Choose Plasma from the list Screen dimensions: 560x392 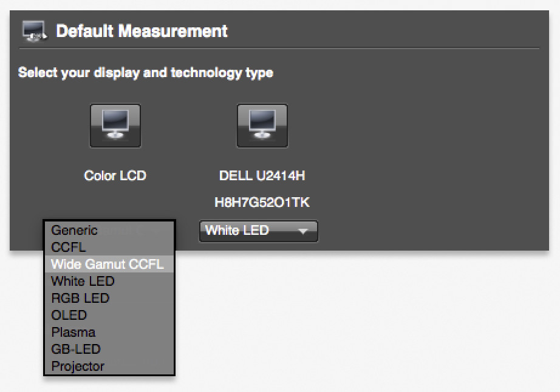tap(73, 333)
